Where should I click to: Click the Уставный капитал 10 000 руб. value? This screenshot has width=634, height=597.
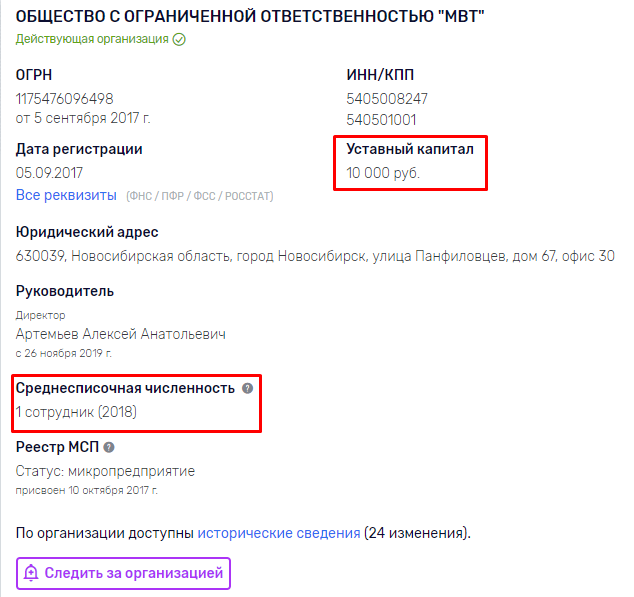click(x=383, y=173)
